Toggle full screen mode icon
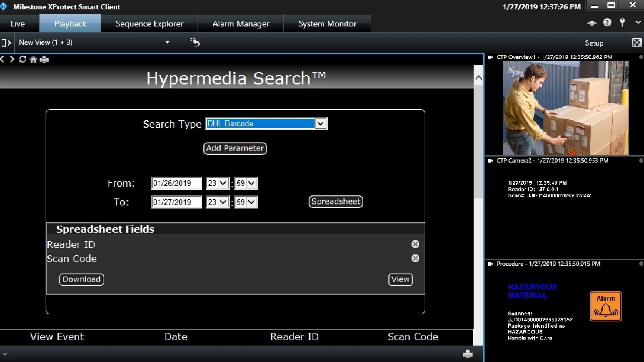 pos(636,43)
